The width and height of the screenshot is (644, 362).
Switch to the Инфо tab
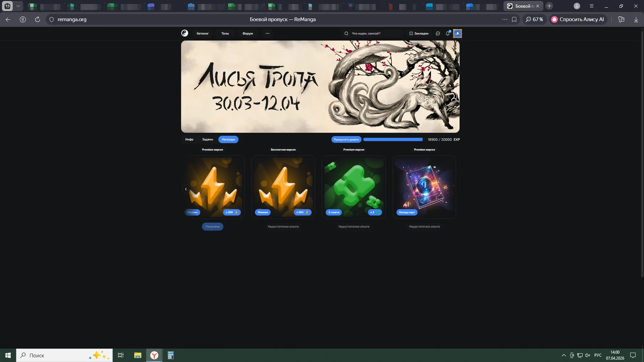(189, 139)
